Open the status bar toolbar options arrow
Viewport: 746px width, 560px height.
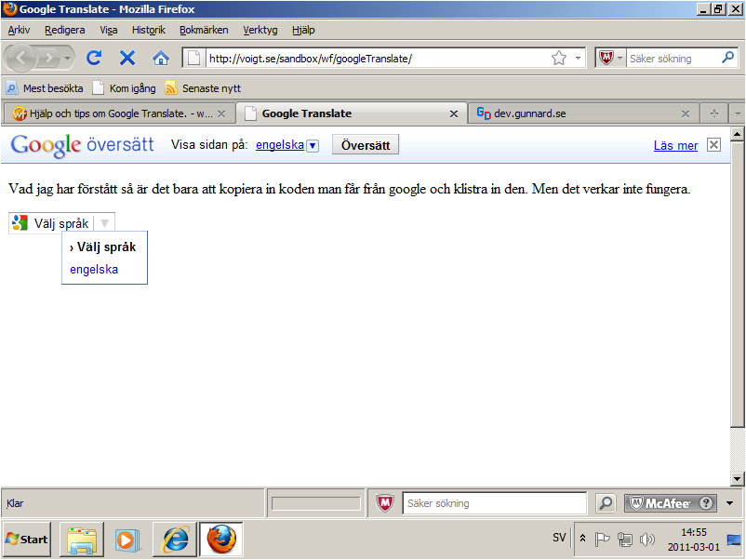(730, 503)
